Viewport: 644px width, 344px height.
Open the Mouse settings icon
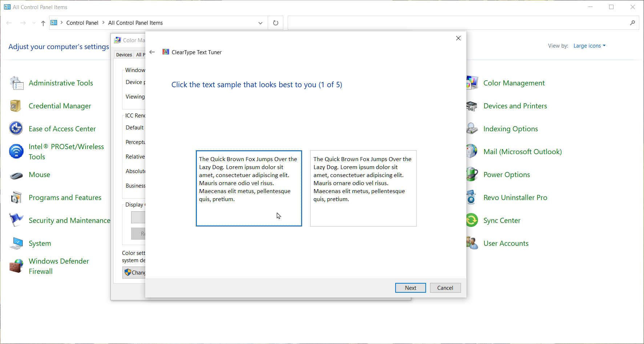(x=16, y=175)
